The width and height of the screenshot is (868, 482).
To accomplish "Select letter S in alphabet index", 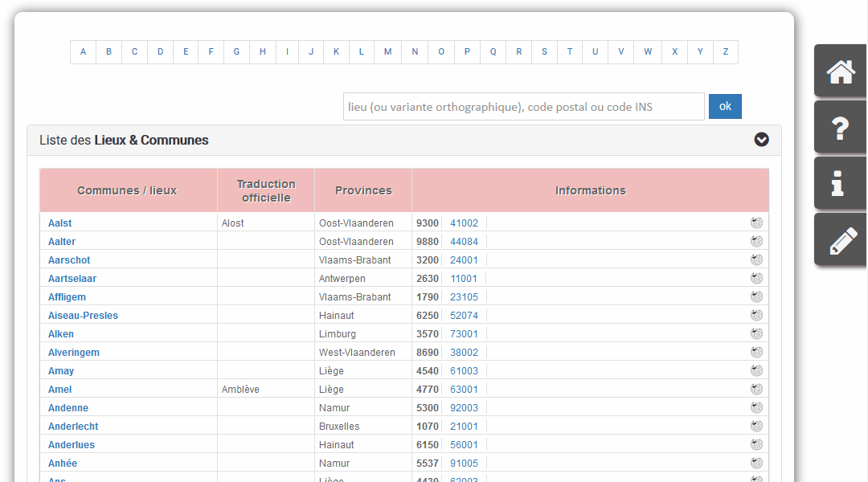I will pyautogui.click(x=544, y=52).
